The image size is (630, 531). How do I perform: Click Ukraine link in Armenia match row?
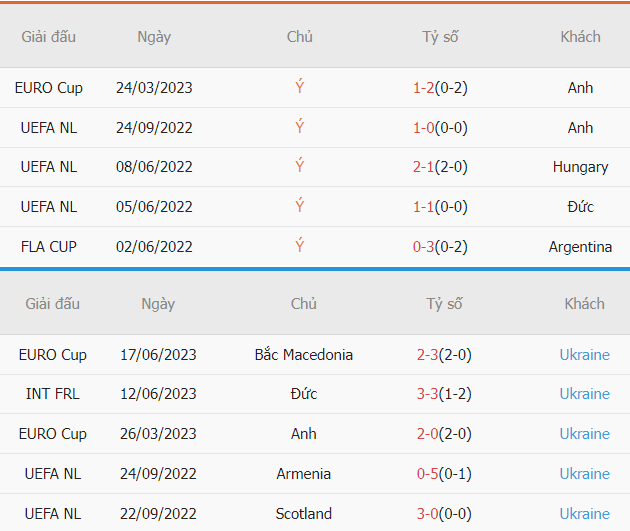tap(585, 474)
